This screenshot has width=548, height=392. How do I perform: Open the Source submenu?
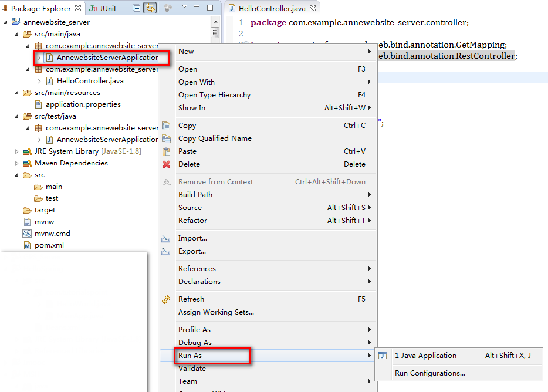coord(268,208)
